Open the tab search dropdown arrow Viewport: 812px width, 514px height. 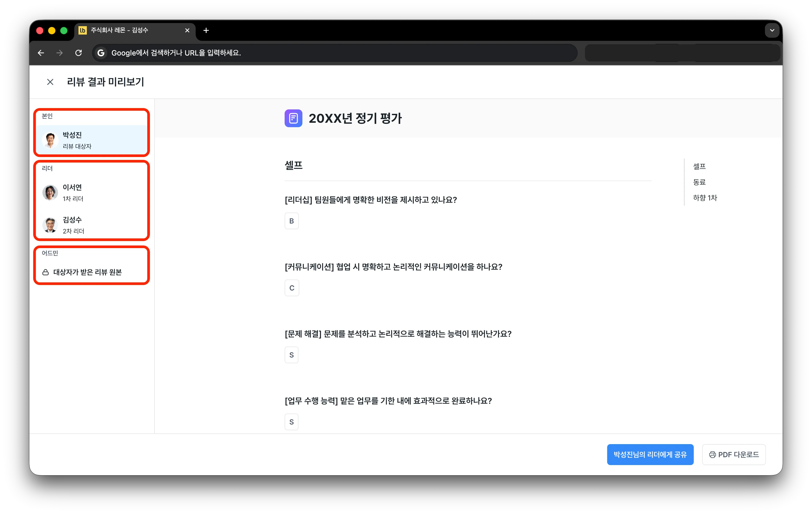[x=772, y=30]
